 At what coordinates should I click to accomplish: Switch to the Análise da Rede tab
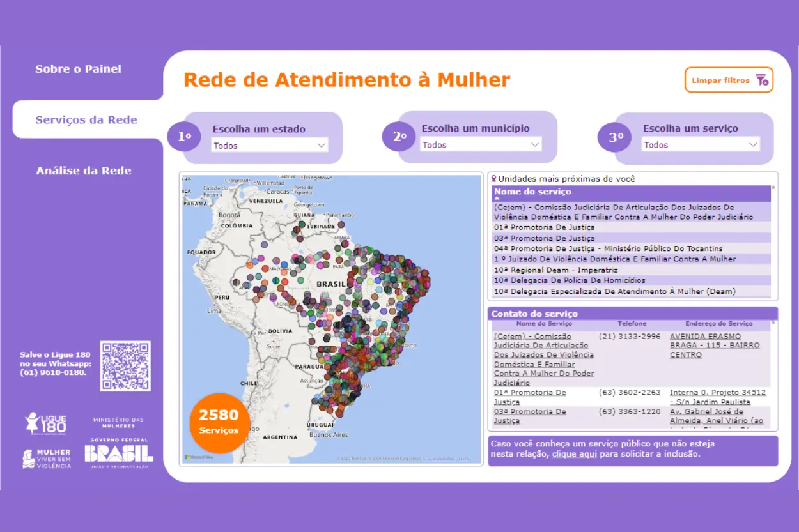pos(84,171)
